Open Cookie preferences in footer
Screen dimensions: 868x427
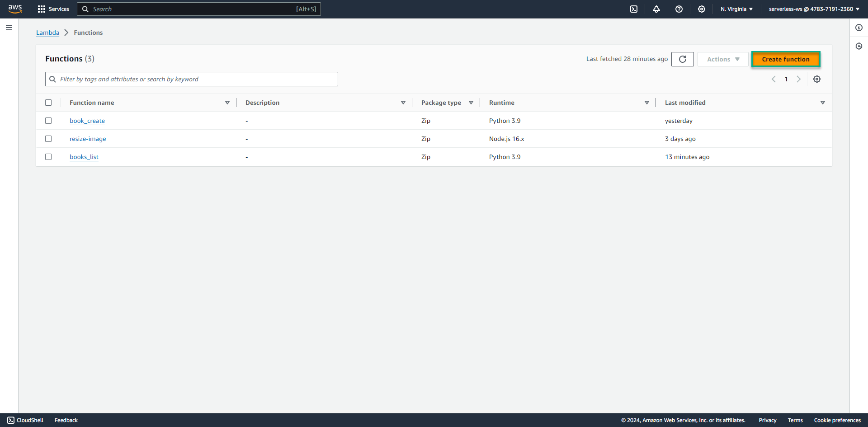(x=837, y=420)
